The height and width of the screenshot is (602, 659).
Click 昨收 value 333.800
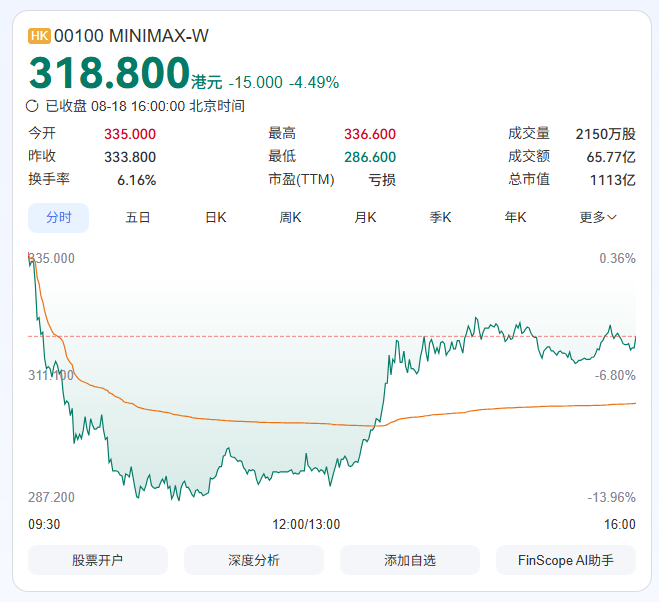coord(130,157)
